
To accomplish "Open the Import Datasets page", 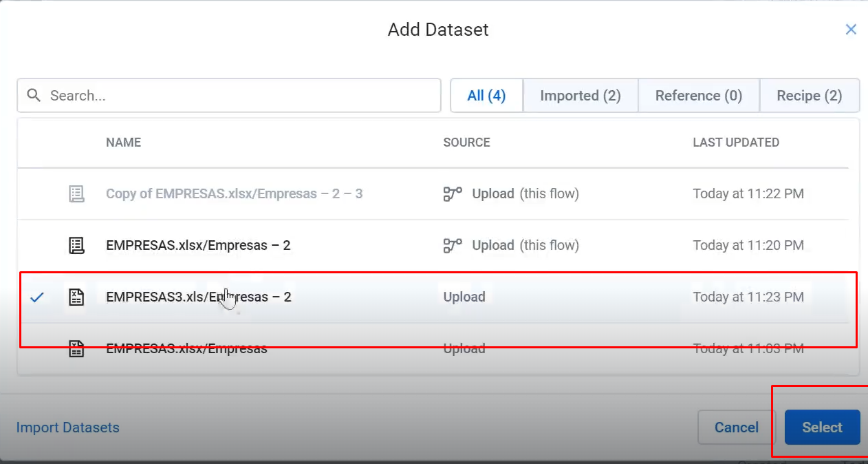I will (67, 427).
